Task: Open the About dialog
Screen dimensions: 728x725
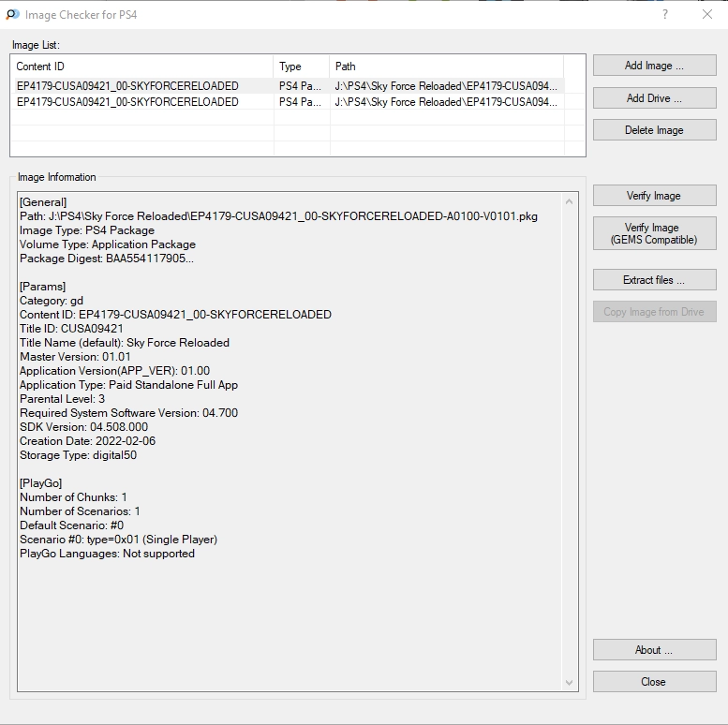Action: click(x=654, y=650)
